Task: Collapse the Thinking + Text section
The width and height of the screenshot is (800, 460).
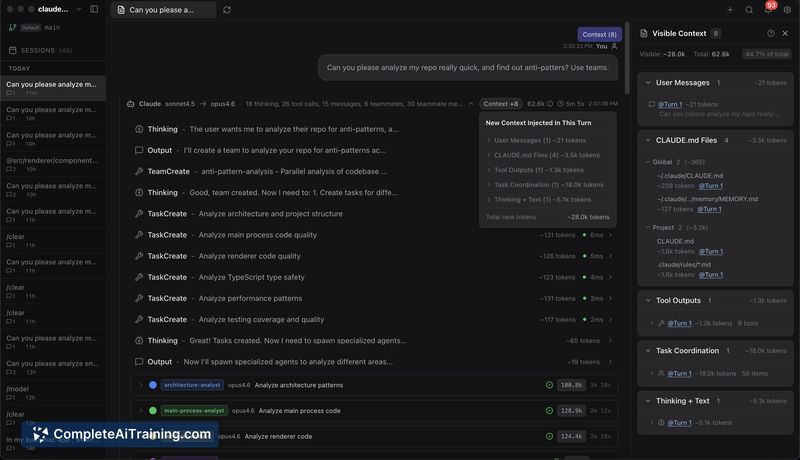Action: 648,401
